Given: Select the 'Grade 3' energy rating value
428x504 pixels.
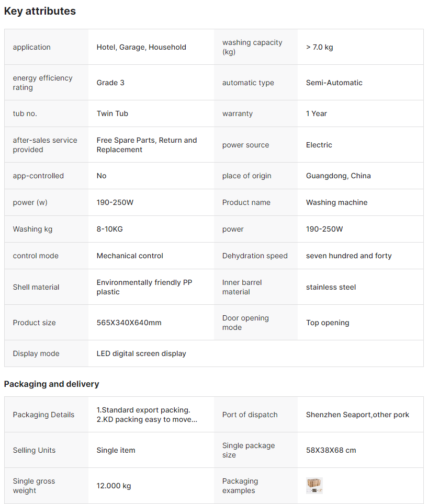Looking at the screenshot, I should pos(110,83).
